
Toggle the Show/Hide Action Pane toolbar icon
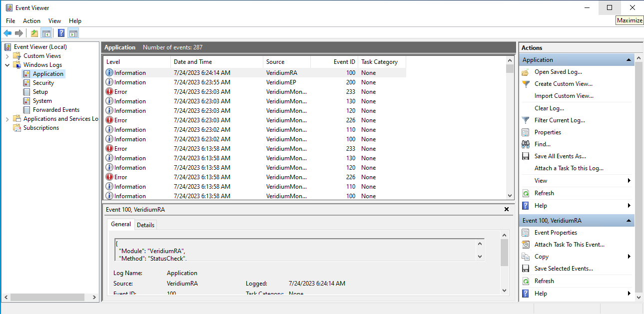coord(73,33)
